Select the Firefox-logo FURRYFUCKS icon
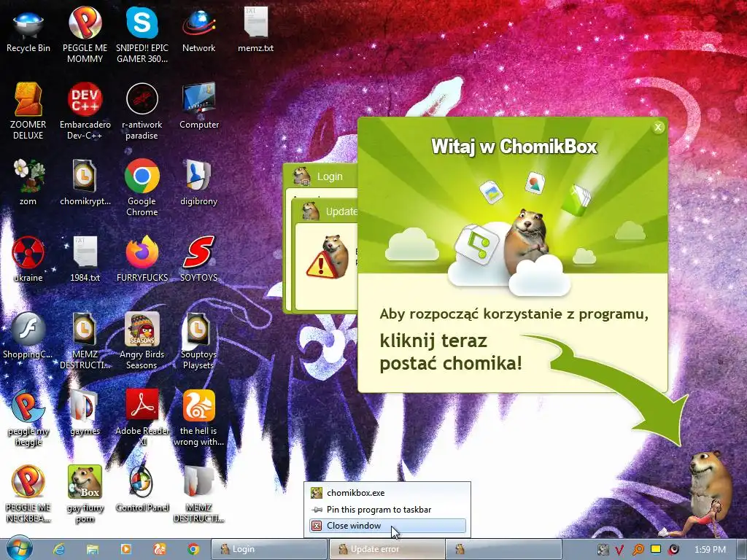 142,260
